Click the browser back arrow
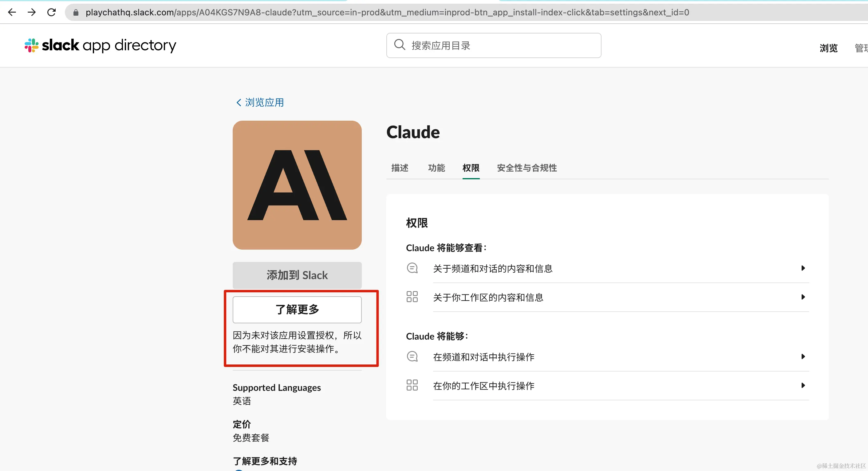The image size is (868, 471). (x=12, y=13)
